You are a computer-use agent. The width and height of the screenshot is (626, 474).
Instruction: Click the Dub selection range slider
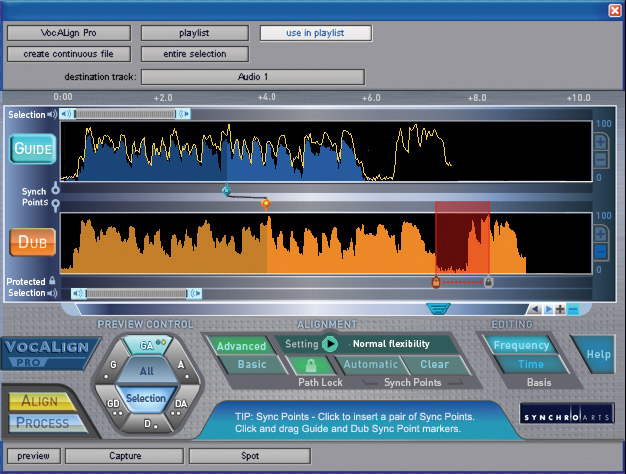137,294
